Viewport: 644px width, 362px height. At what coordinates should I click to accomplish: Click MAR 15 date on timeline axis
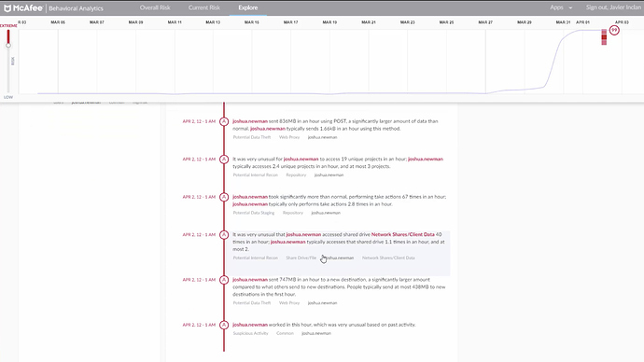(251, 22)
